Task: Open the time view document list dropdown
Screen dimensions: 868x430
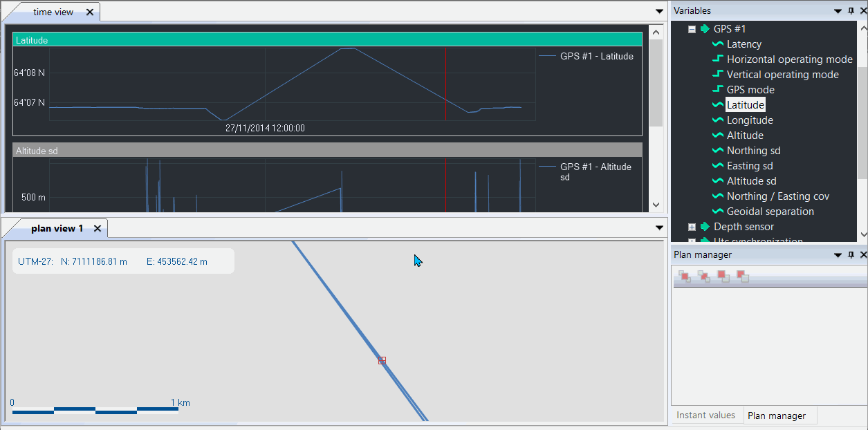Action: pos(659,11)
